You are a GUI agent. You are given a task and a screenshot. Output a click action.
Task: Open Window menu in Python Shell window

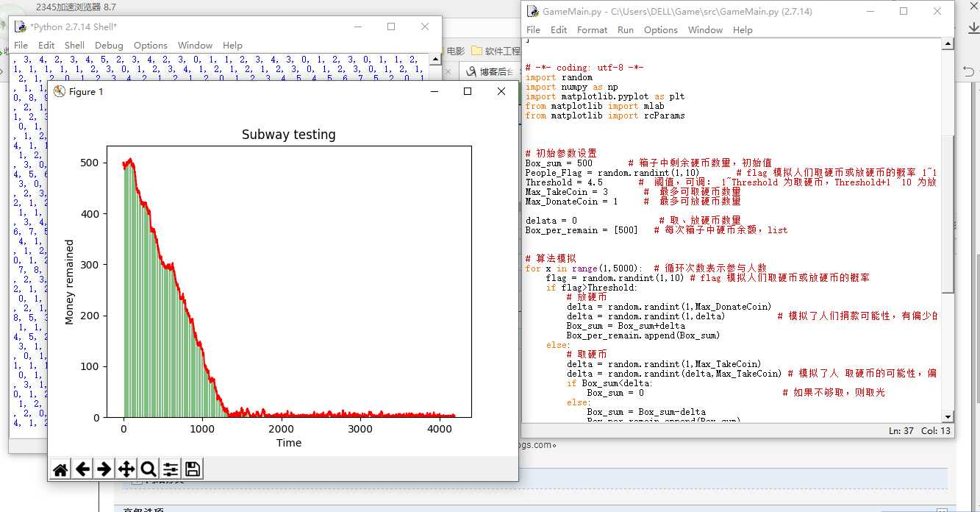195,45
